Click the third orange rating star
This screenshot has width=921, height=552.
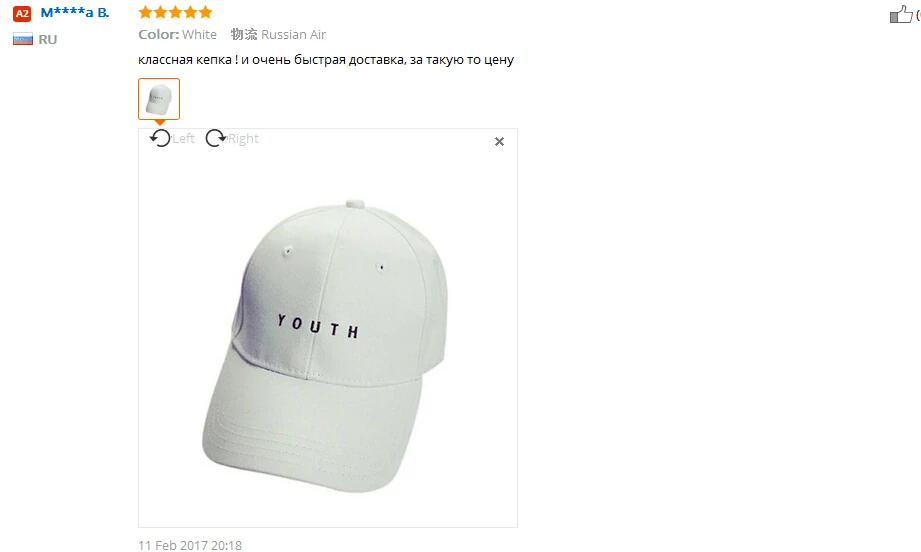coord(175,12)
